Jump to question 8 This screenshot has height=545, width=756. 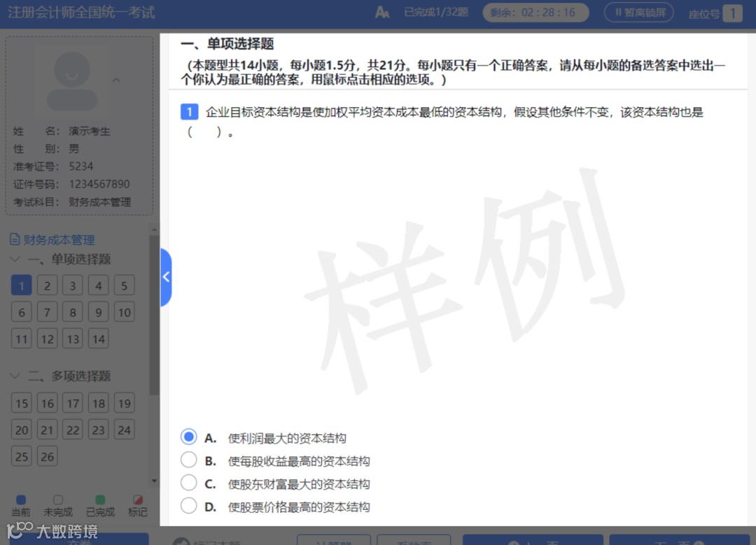(73, 312)
